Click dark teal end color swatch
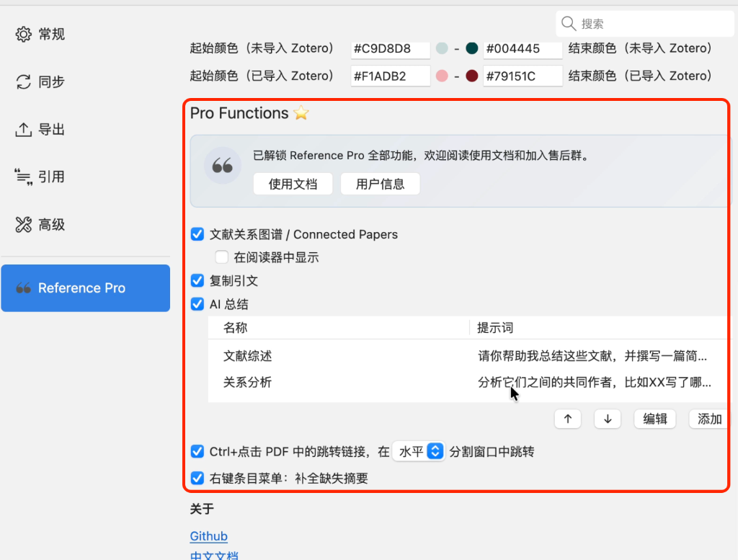This screenshot has height=560, width=738. (471, 48)
